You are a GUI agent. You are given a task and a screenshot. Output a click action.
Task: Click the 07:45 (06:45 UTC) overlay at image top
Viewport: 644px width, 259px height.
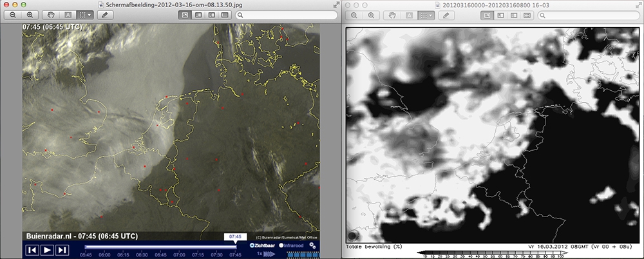coord(53,26)
